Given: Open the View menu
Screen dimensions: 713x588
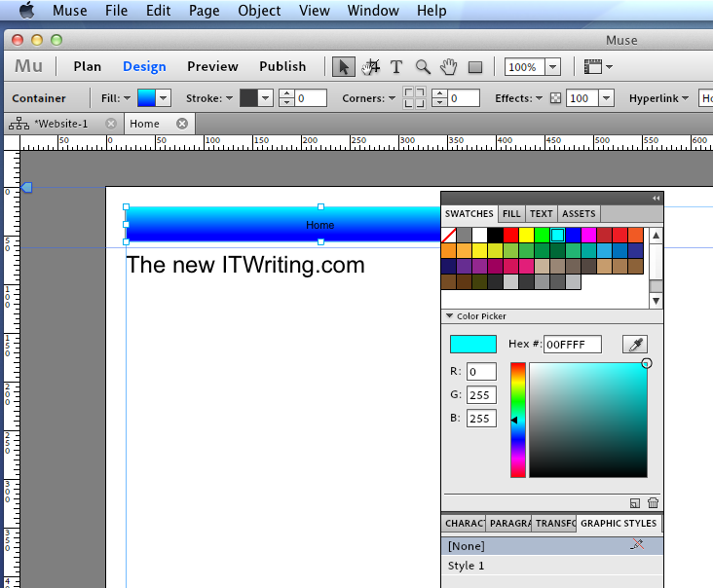Looking at the screenshot, I should point(315,10).
